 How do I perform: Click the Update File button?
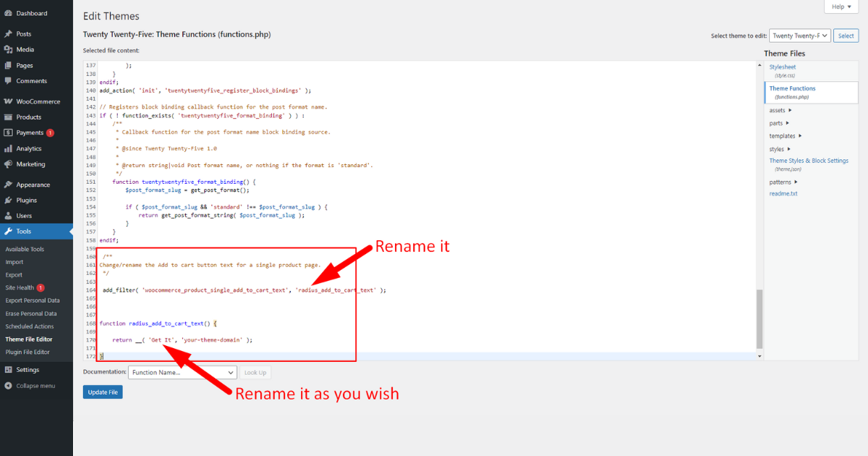point(103,392)
